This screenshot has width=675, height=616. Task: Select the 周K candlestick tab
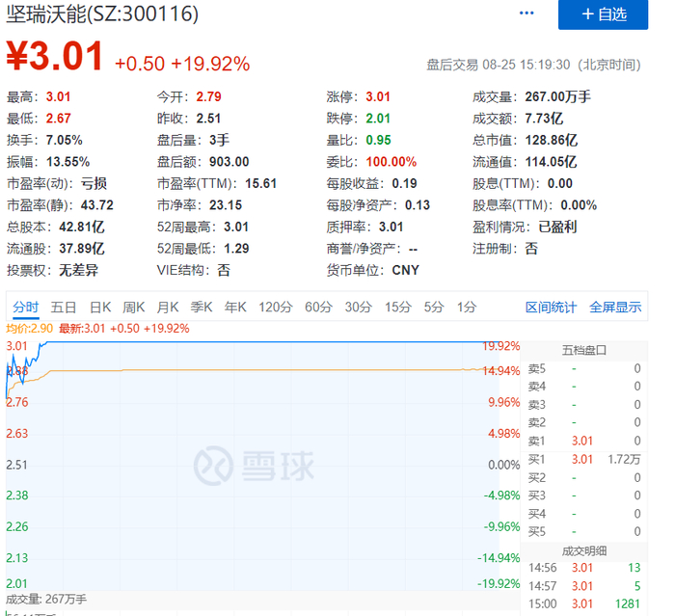(134, 307)
